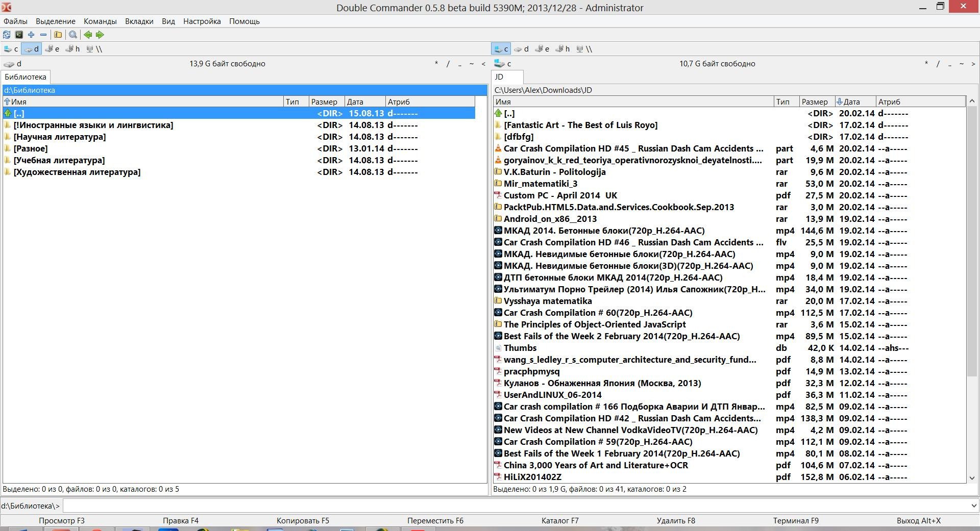Image resolution: width=980 pixels, height=531 pixels.
Task: Select the [Научная литература] folder row
Action: 239,137
